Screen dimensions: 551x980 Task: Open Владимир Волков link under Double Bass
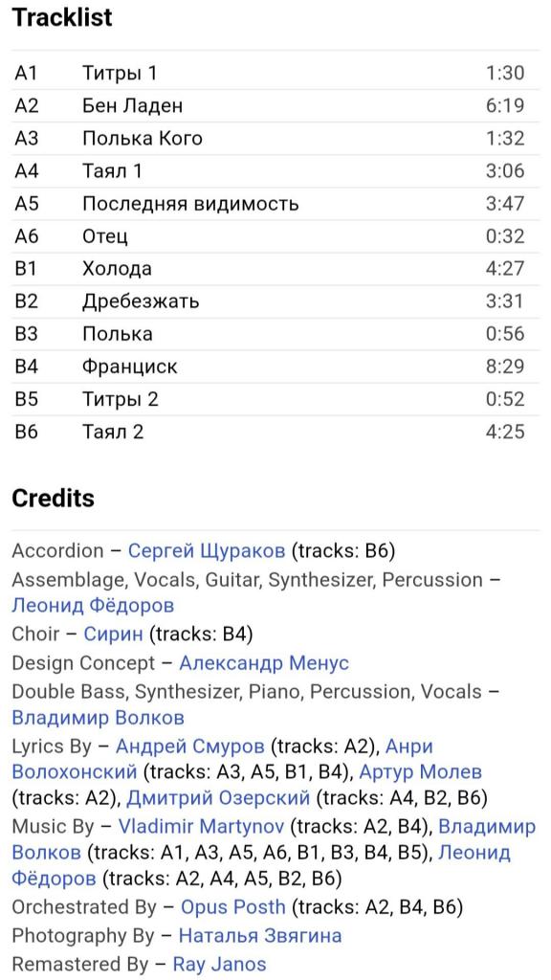(99, 718)
